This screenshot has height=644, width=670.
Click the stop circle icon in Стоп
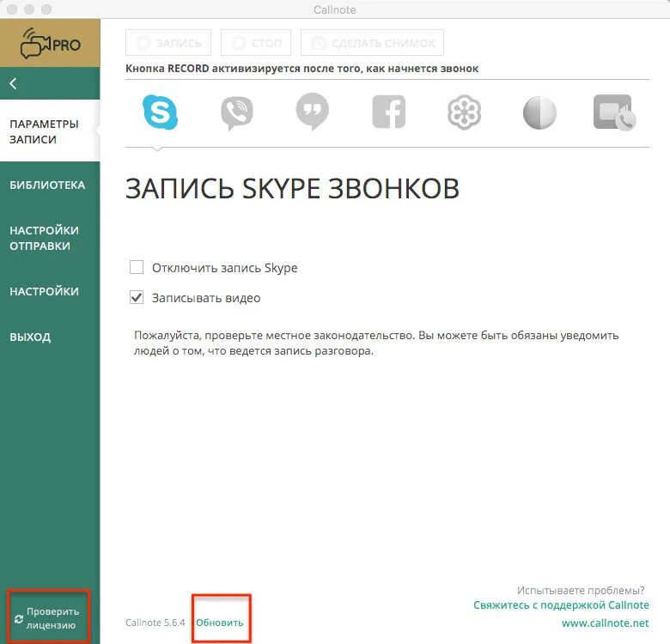(239, 43)
